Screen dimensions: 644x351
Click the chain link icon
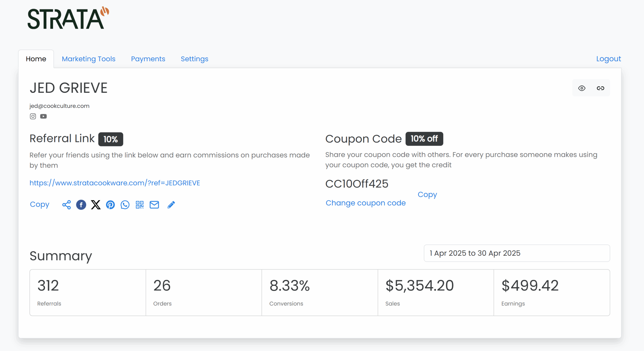click(x=600, y=88)
